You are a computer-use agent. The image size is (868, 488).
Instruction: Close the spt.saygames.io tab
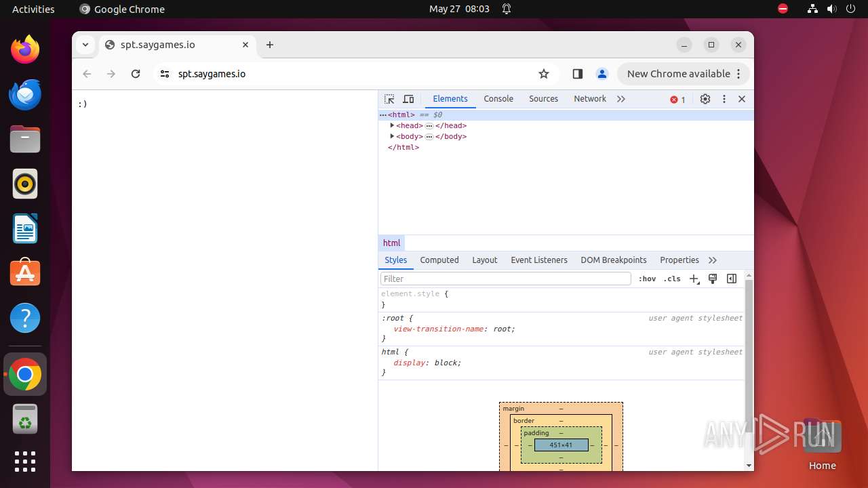(245, 45)
